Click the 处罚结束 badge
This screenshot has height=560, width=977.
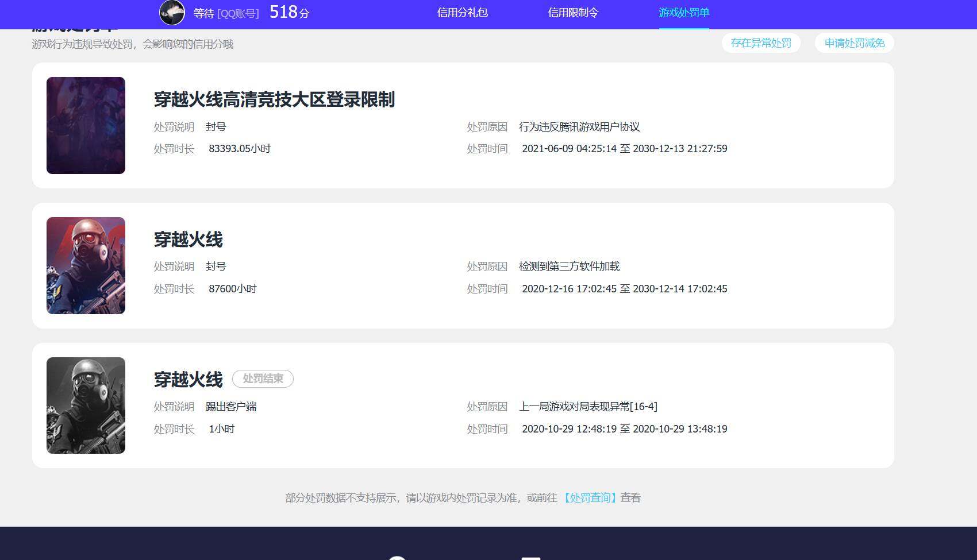click(263, 379)
